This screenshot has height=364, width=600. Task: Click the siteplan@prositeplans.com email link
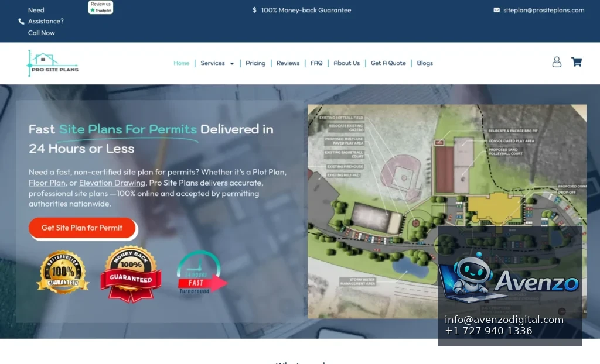tap(544, 10)
